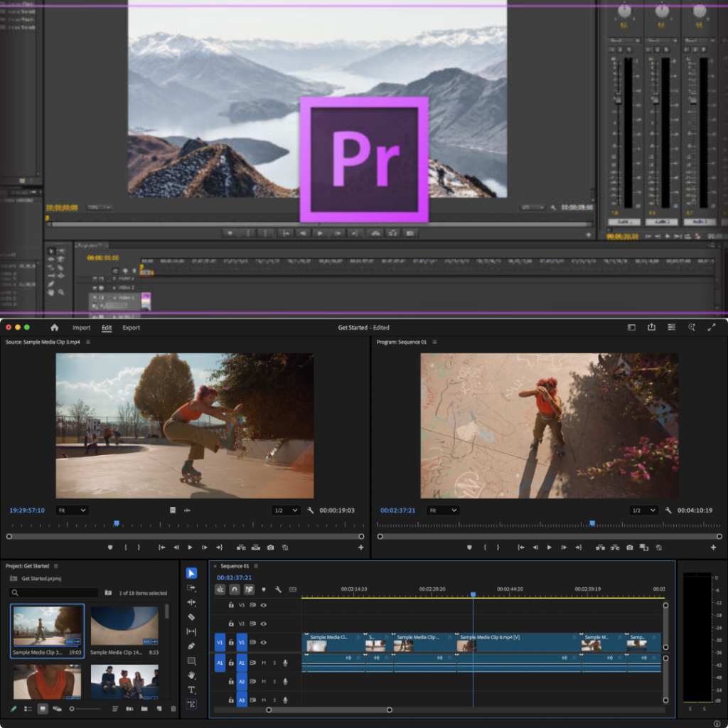Select the Pen tool in the toolbar
This screenshot has width=728, height=728.
(191, 646)
